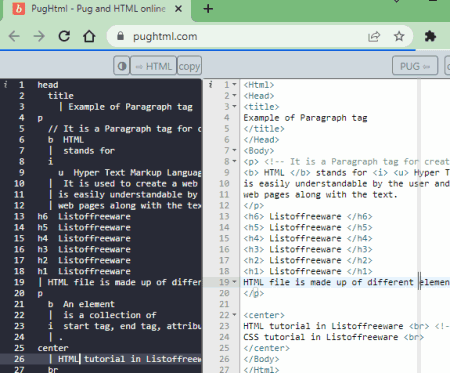450x373 pixels.
Task: Go back using the browser back arrow
Action: 14,36
